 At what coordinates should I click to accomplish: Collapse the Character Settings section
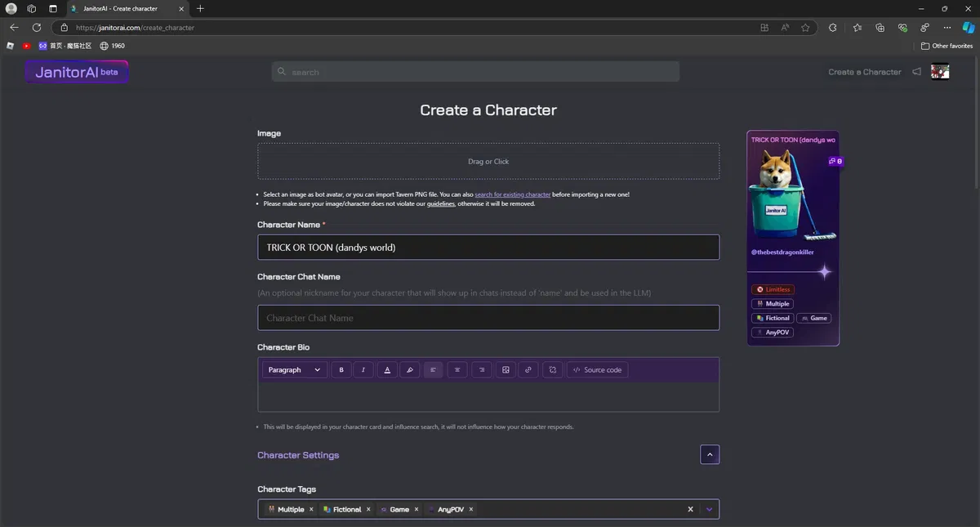[709, 454]
